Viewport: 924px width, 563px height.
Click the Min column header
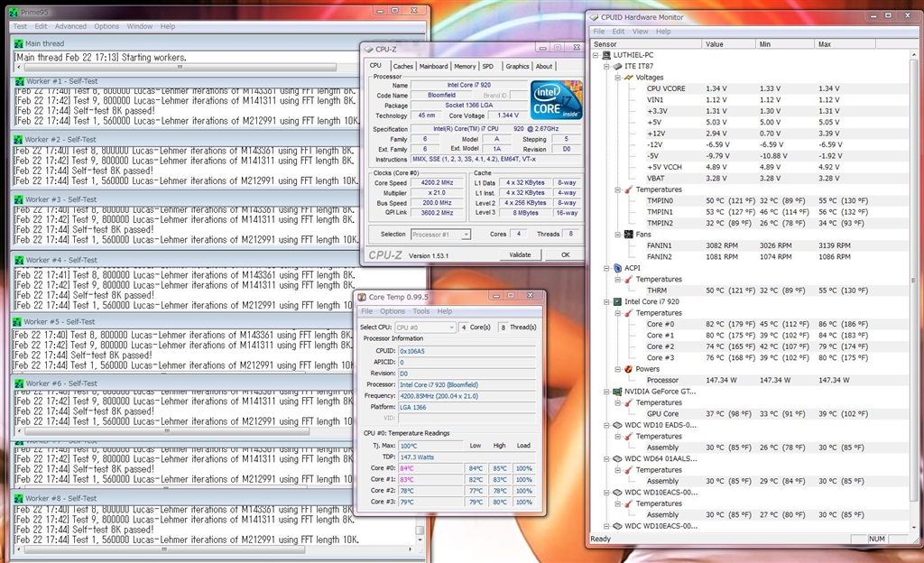785,44
